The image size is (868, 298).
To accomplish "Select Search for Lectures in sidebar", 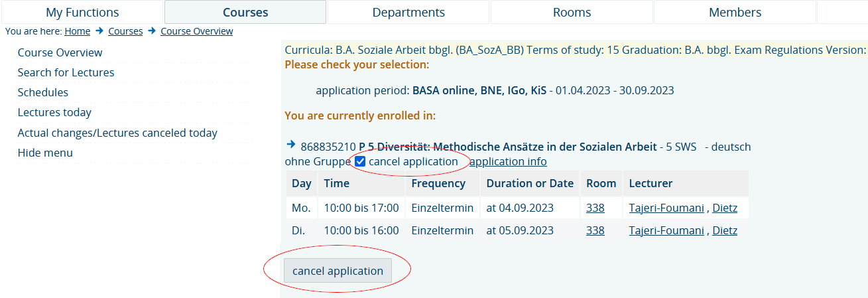I will 66,72.
